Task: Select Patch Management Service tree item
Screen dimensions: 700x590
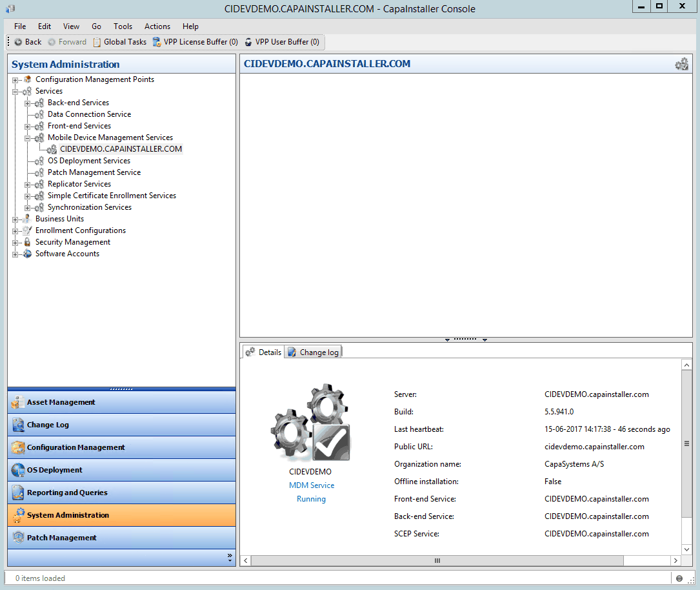Action: tap(94, 172)
